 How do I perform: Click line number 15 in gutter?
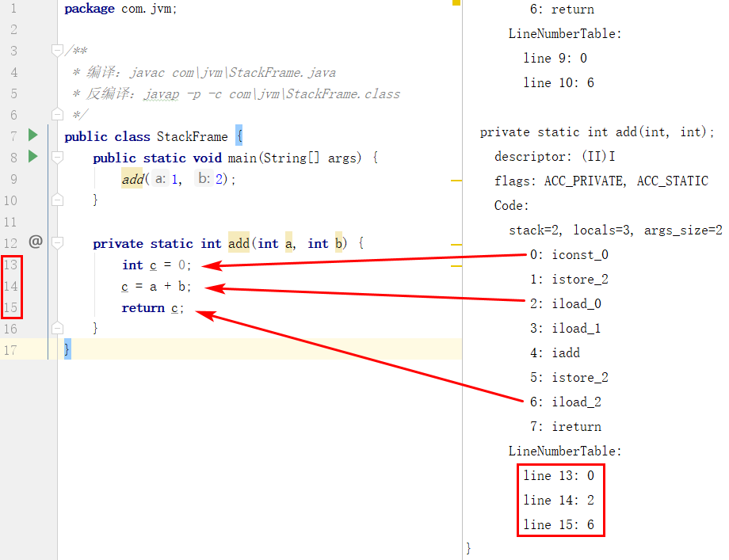pyautogui.click(x=10, y=307)
